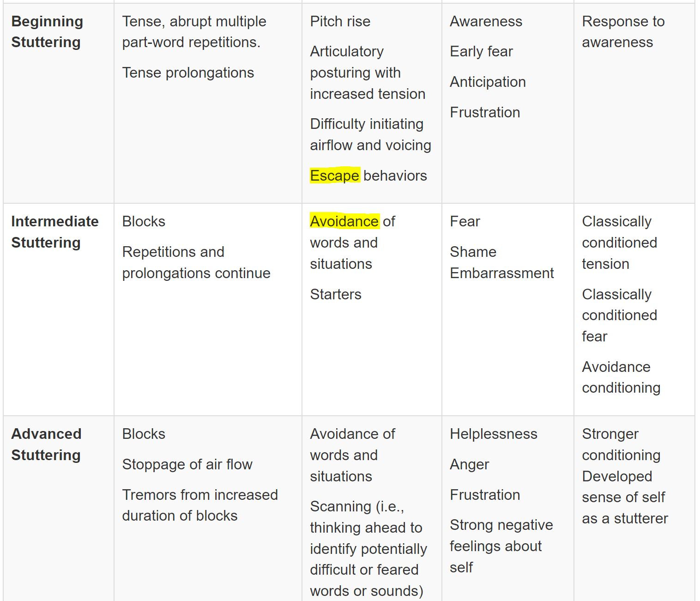The height and width of the screenshot is (601, 700).
Task: Click the 'Tense prolongations' text
Action: coord(188,73)
